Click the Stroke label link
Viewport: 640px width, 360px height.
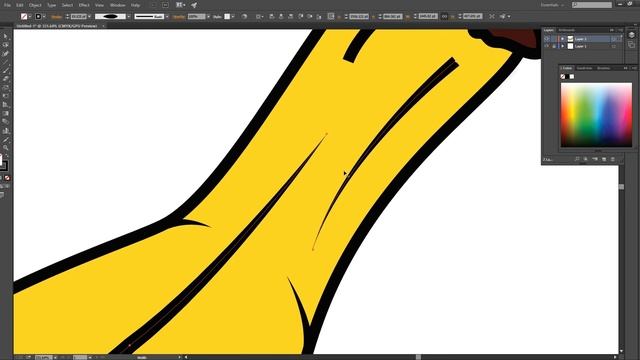[x=56, y=17]
